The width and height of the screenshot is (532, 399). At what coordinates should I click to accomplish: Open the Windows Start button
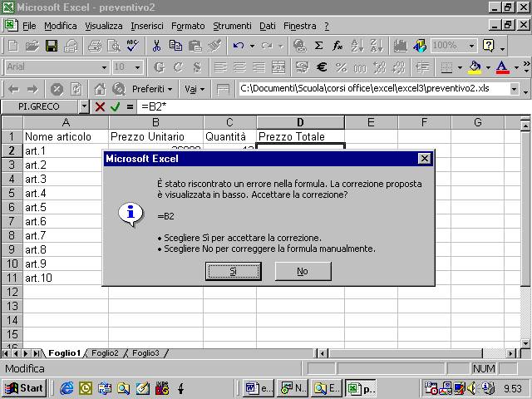[24, 388]
